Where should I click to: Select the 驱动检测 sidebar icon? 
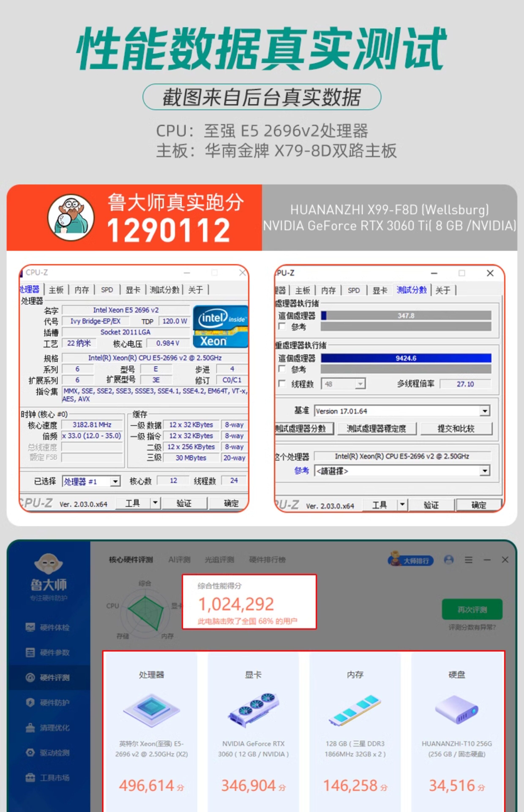coord(30,752)
